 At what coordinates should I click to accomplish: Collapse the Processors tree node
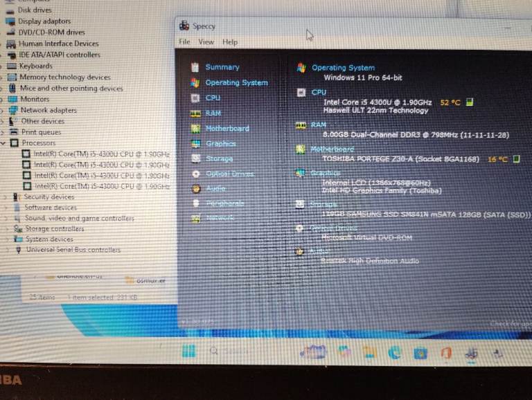(4, 143)
